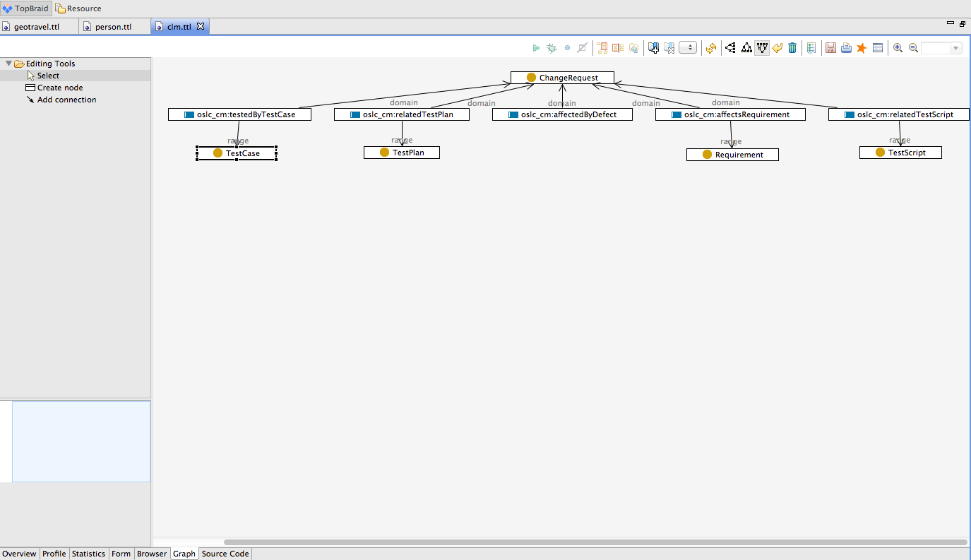971x560 pixels.
Task: Click the horizontal scrollbar in graph
Action: click(x=595, y=542)
